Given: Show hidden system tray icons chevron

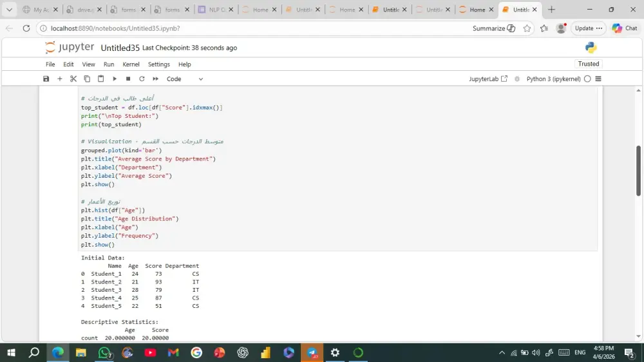Looking at the screenshot, I should pyautogui.click(x=502, y=352).
